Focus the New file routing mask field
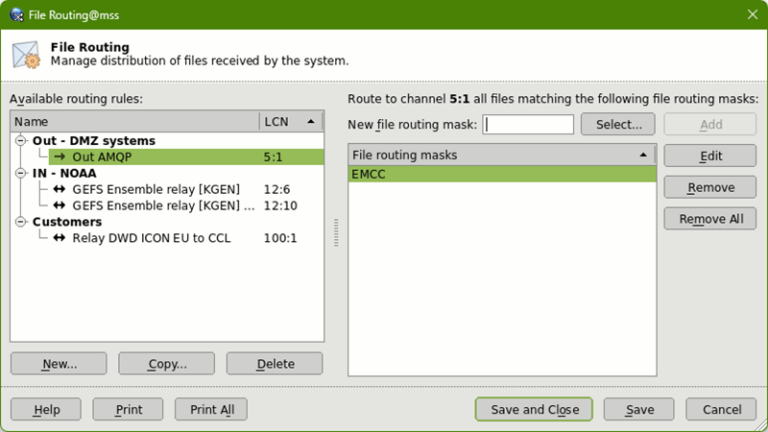 pyautogui.click(x=528, y=124)
